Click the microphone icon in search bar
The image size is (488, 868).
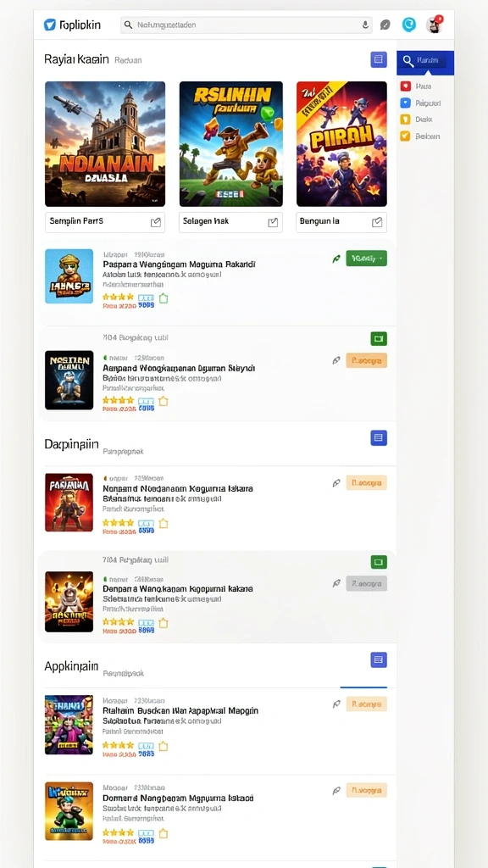(x=364, y=25)
